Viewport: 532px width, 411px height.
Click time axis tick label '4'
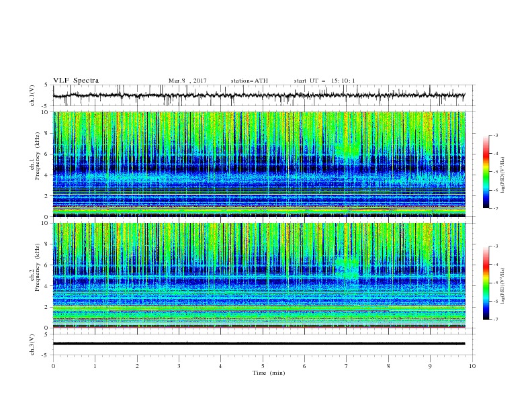click(220, 366)
